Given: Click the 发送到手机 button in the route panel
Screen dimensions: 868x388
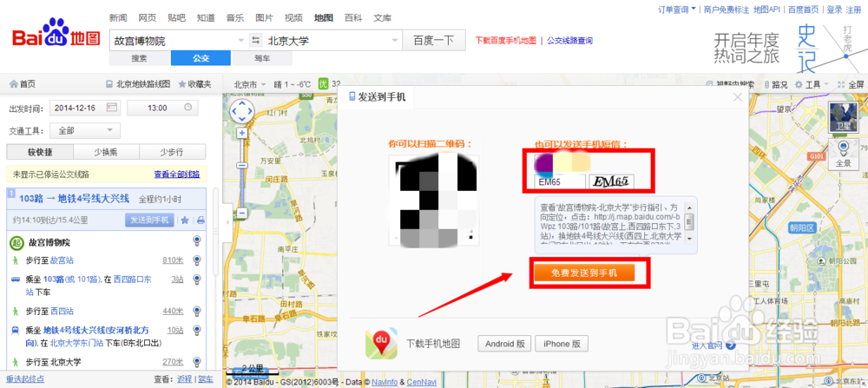Looking at the screenshot, I should [149, 220].
